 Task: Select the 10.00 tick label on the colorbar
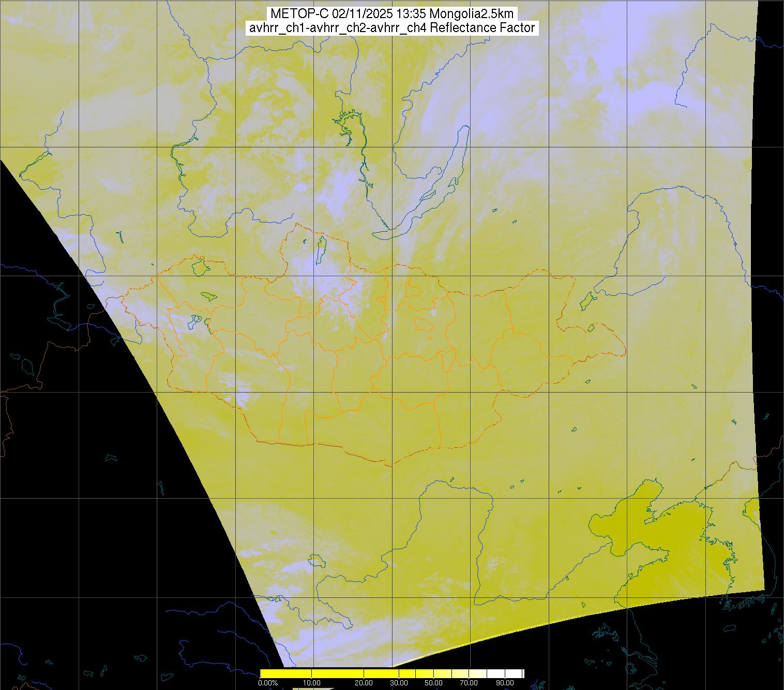311,683
